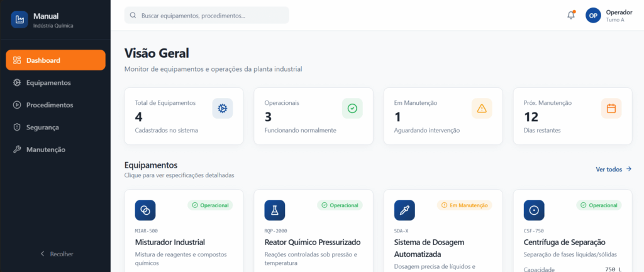Click the play-circle icon next to Procedimentos
The height and width of the screenshot is (272, 644).
[17, 105]
